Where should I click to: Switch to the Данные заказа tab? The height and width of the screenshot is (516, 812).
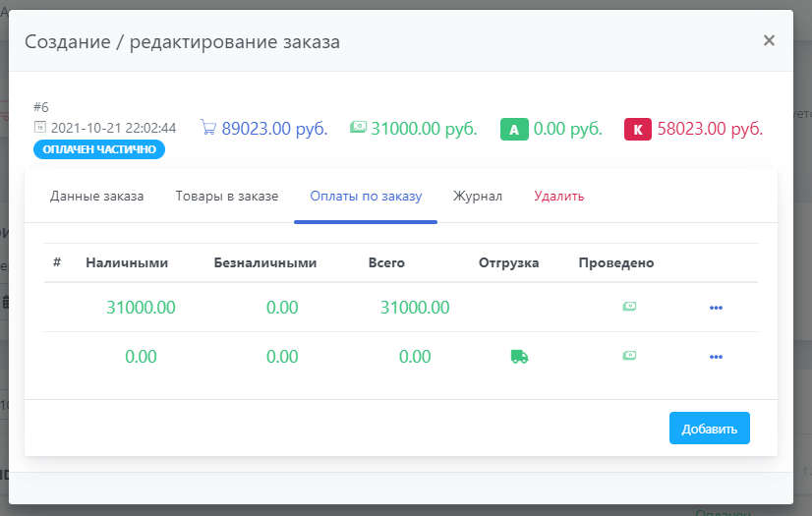coord(96,196)
